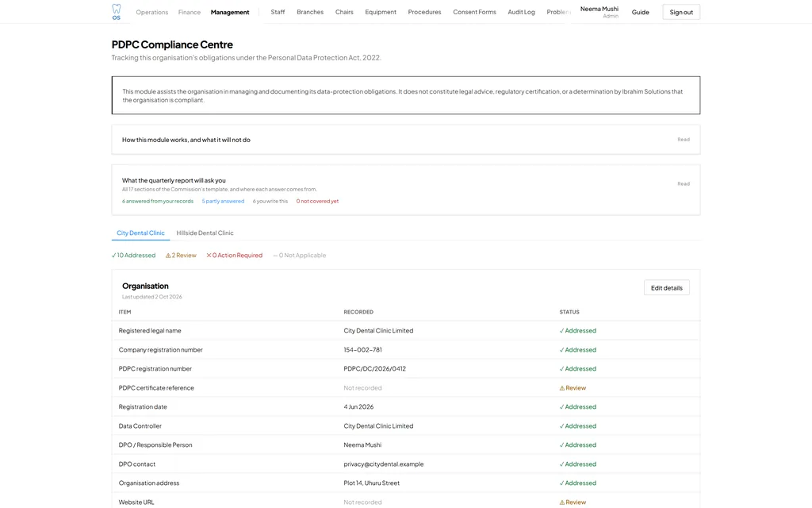The width and height of the screenshot is (812, 508).
Task: Open the Operations section
Action: point(151,13)
